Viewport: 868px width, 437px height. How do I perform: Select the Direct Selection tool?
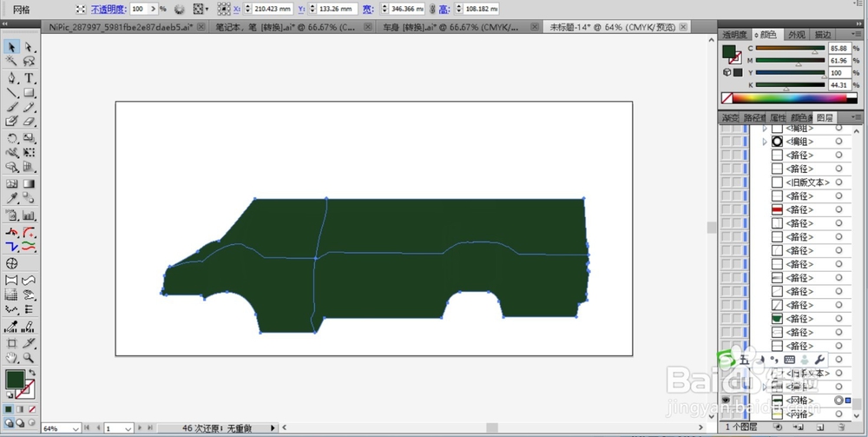(x=29, y=48)
